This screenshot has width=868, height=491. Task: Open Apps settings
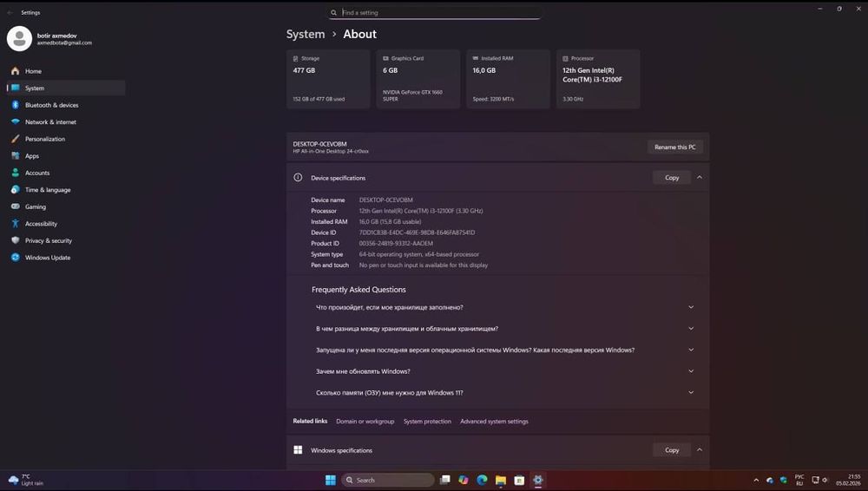(x=66, y=156)
